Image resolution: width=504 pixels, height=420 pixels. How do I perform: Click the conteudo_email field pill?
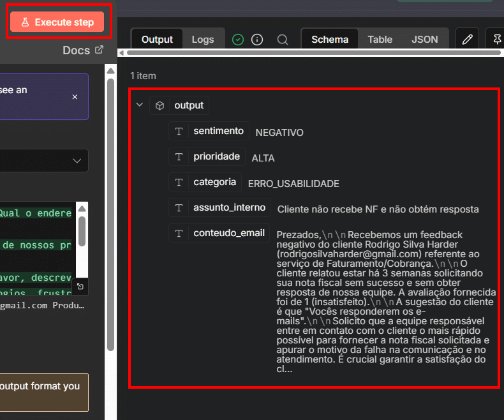219,233
